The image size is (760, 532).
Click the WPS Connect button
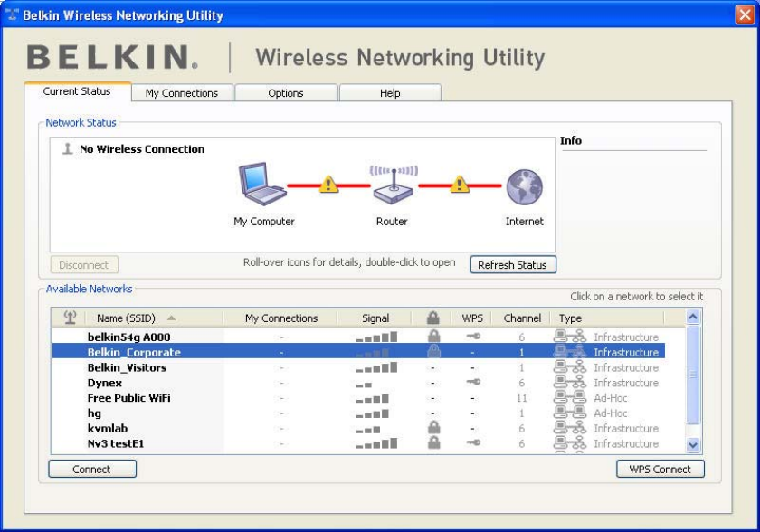pyautogui.click(x=660, y=469)
